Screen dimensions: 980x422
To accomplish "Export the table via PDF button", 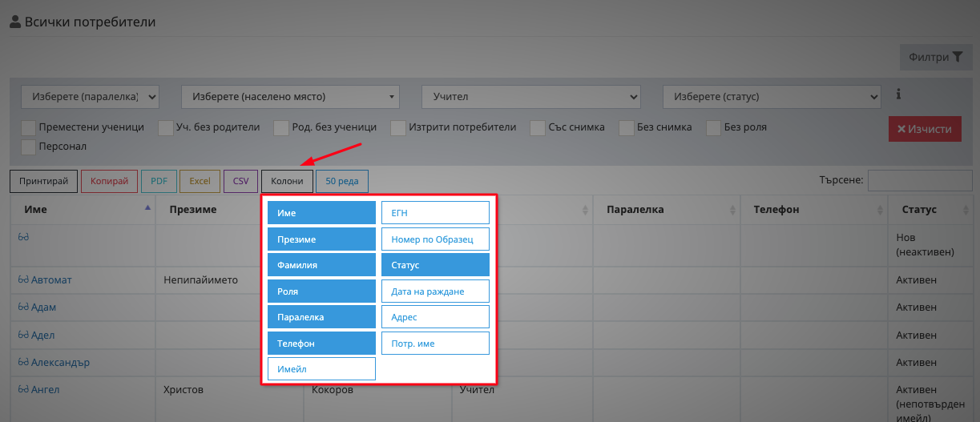I will [159, 181].
